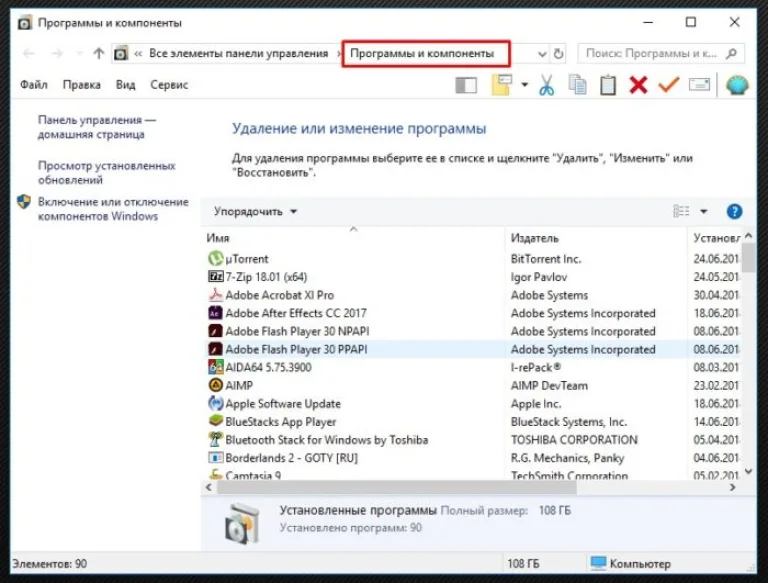
Task: Click the scissors Cut icon
Action: click(x=546, y=85)
